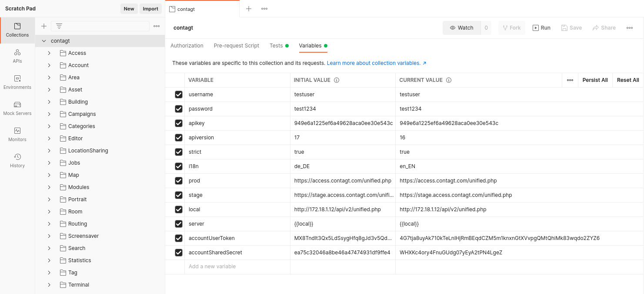Click the Tag folder icon

63,273
